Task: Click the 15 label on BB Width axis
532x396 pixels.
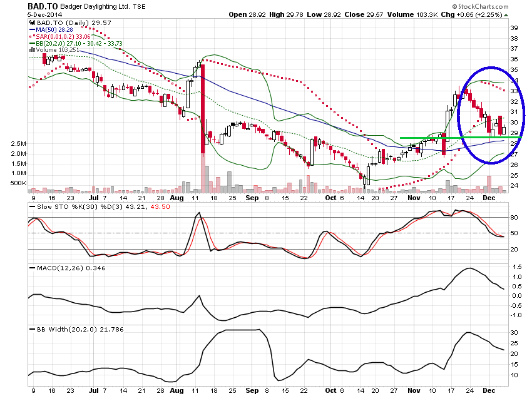Action: click(x=514, y=365)
